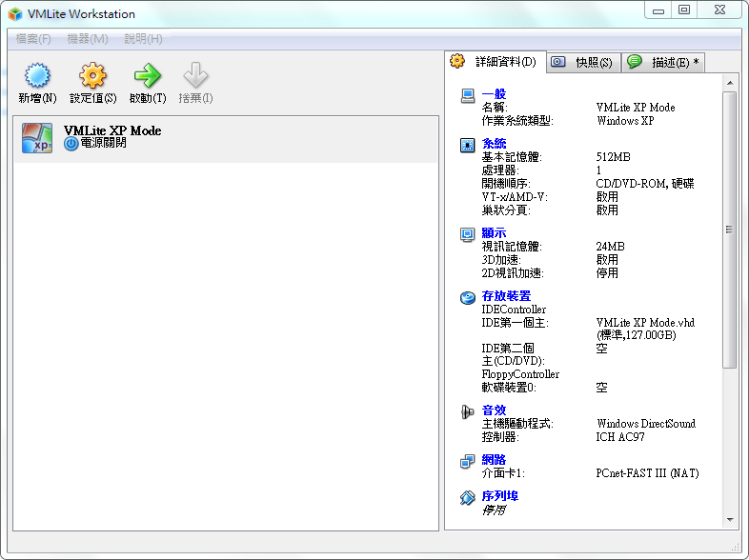Open the 顯示 section link

pyautogui.click(x=494, y=233)
